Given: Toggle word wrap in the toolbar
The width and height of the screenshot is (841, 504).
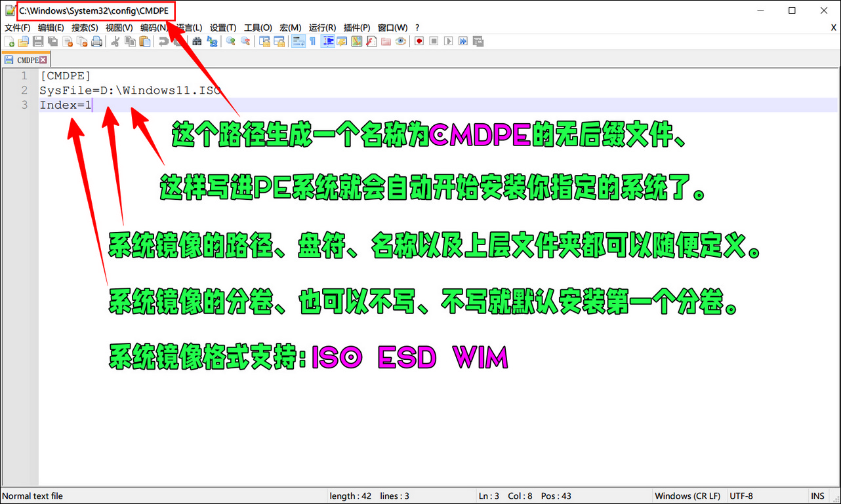Looking at the screenshot, I should (x=298, y=41).
